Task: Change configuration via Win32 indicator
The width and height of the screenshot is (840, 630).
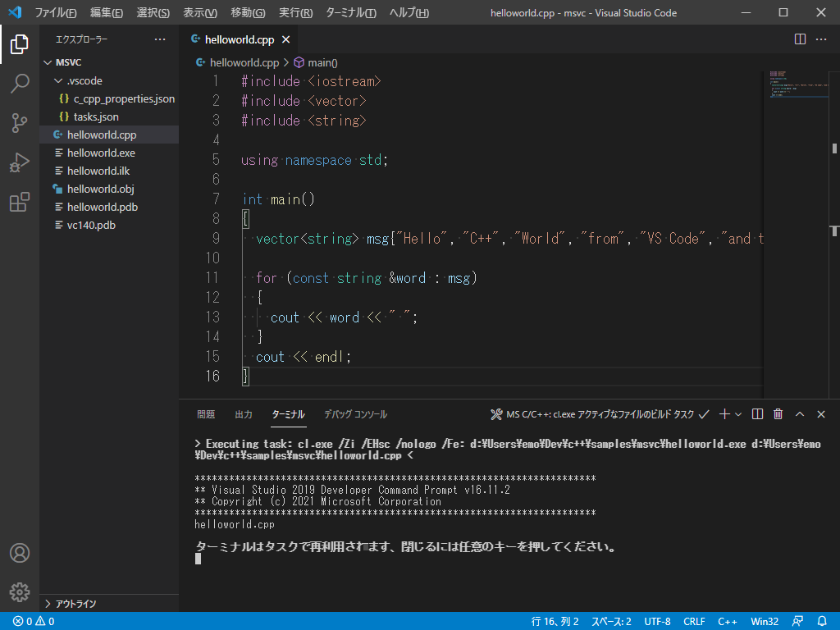Action: (765, 622)
